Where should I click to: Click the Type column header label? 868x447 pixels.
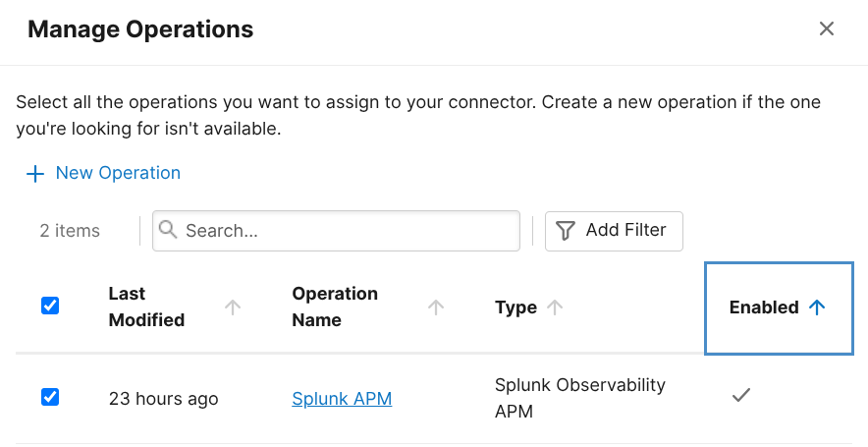(x=515, y=307)
